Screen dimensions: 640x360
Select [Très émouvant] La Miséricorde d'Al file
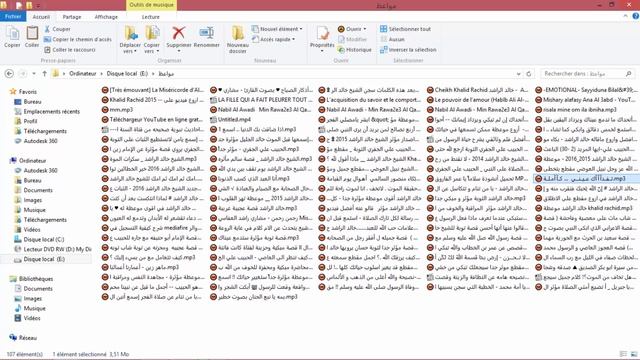[x=153, y=90]
